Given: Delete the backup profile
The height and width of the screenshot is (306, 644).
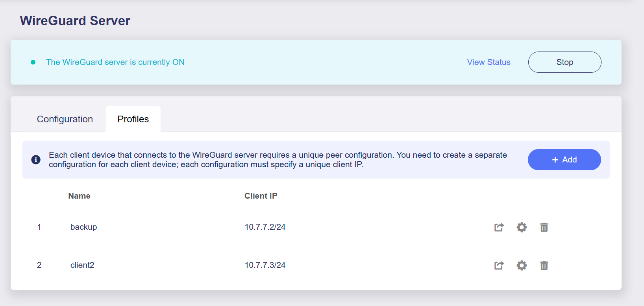Looking at the screenshot, I should click(544, 227).
